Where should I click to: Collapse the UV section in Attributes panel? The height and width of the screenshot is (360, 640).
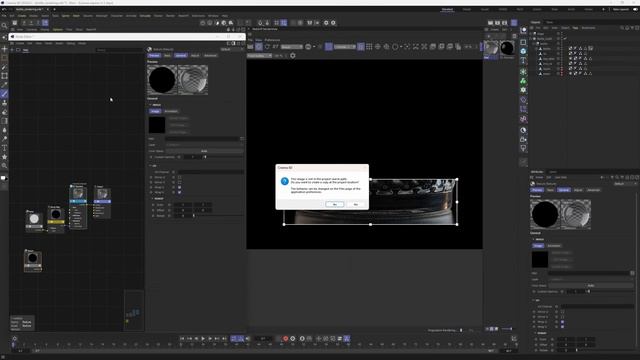pos(533,300)
